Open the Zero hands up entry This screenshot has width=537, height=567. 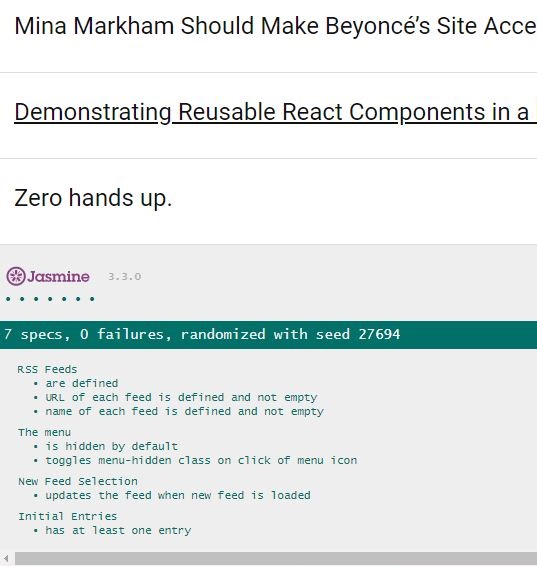pos(93,198)
